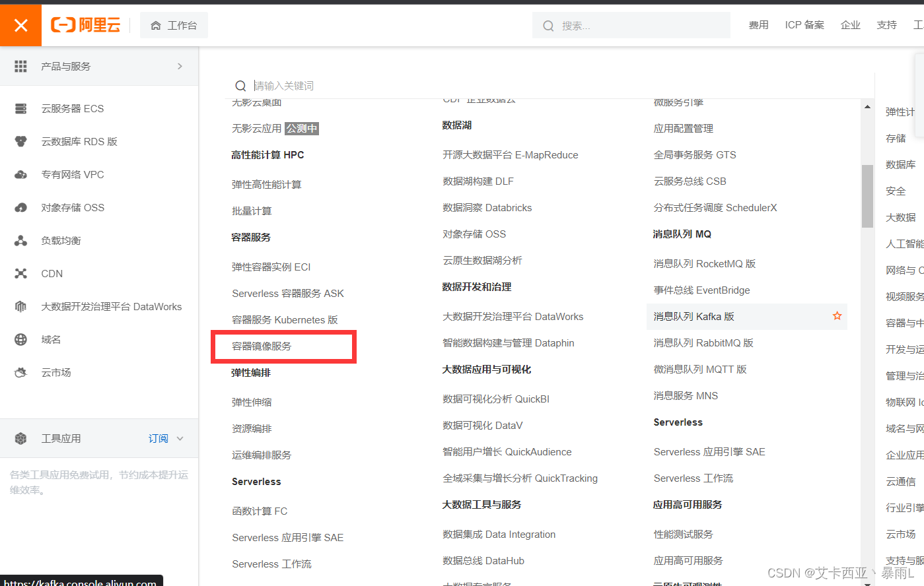
Task: Click the product list scrollbar thumb
Action: (x=867, y=195)
